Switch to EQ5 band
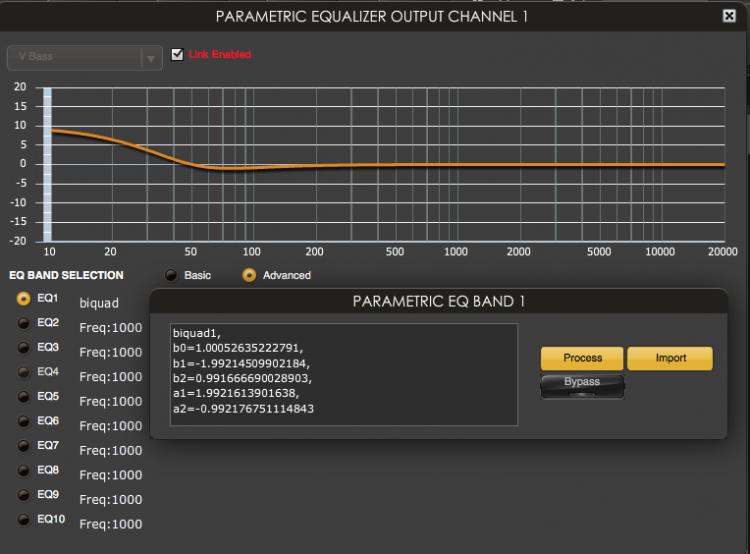Screen dimensions: 750x554 pyautogui.click(x=23, y=396)
